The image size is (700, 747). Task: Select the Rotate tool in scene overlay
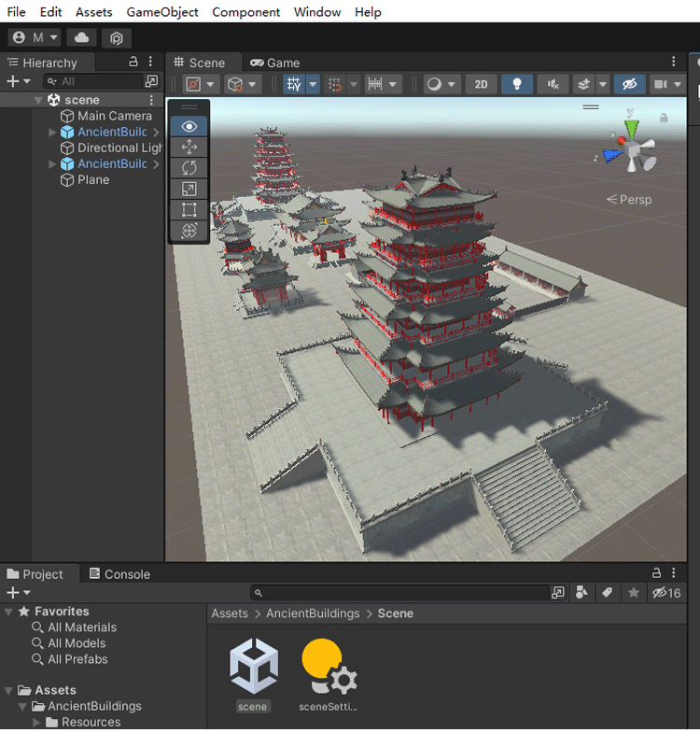click(189, 167)
